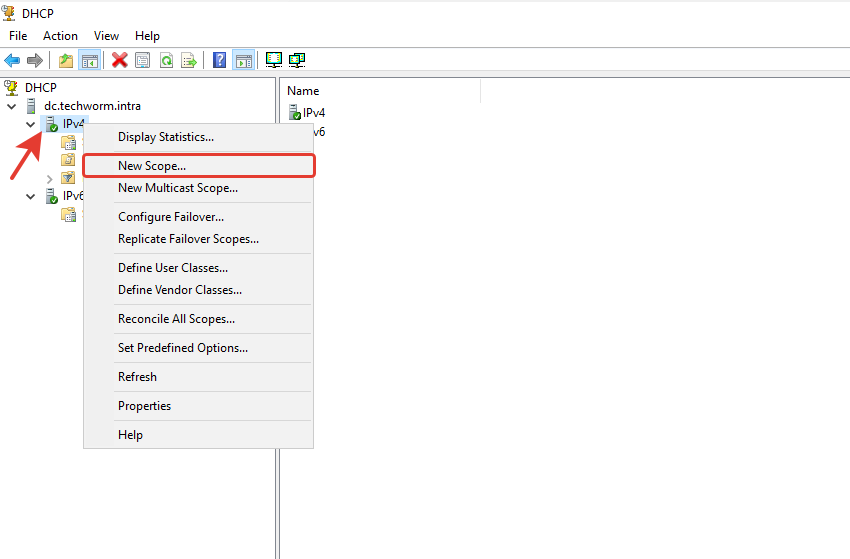Screen dimensions: 850x559
Task: Choose New Scope... from context menu
Action: point(152,166)
